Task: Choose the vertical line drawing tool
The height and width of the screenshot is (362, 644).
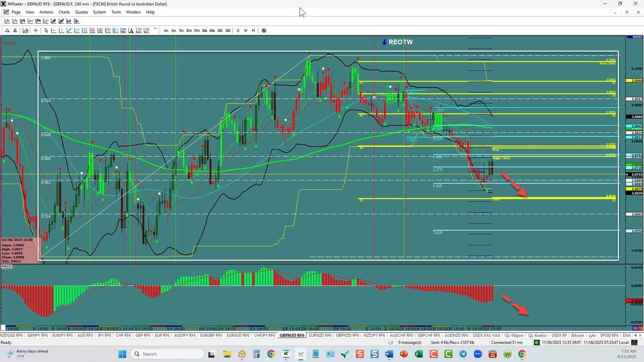Action: (61, 30)
